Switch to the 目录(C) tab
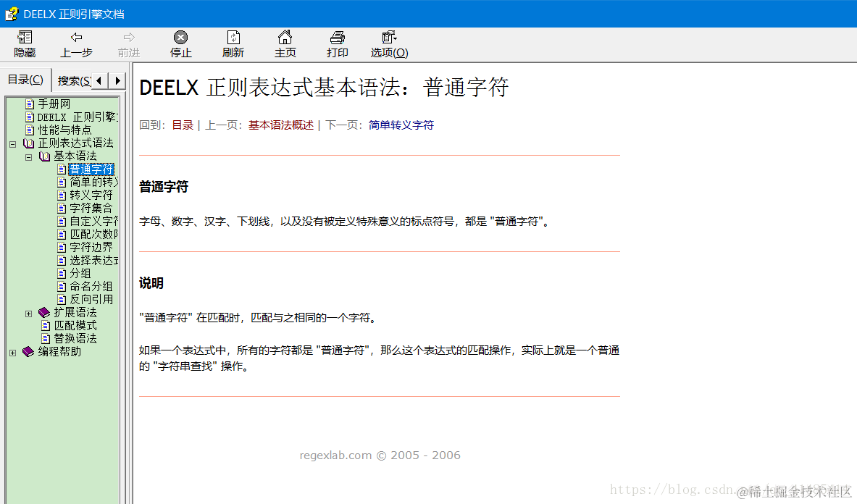 click(25, 80)
